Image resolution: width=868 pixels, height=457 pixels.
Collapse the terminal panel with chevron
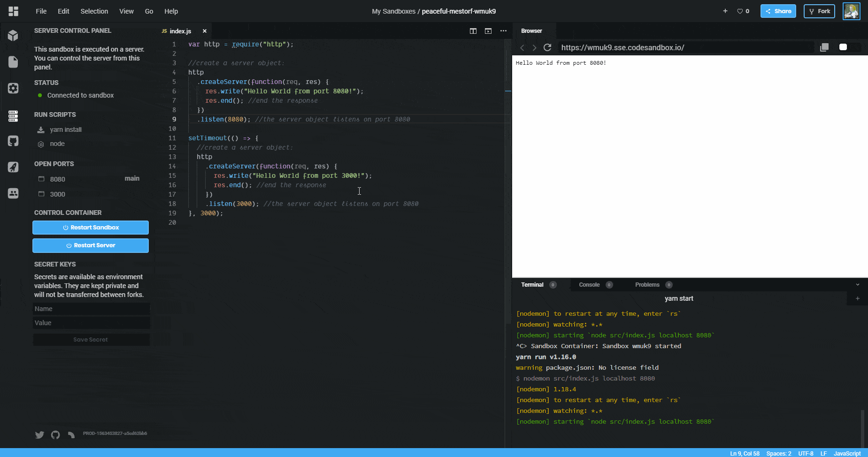point(858,285)
